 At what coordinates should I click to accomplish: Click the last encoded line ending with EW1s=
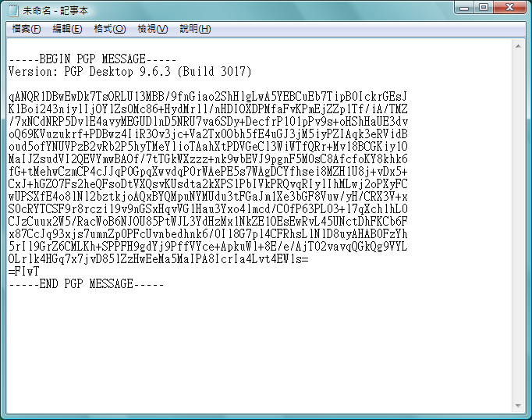point(158,259)
